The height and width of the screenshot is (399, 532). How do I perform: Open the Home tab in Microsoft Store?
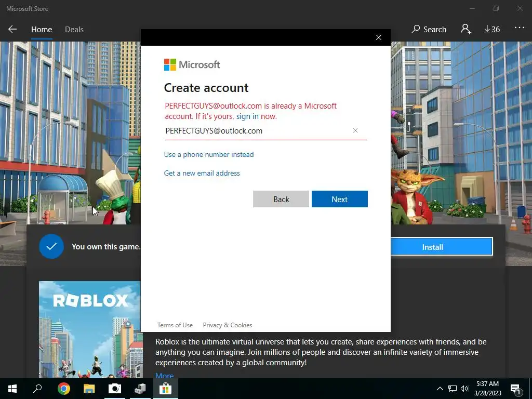click(x=42, y=30)
